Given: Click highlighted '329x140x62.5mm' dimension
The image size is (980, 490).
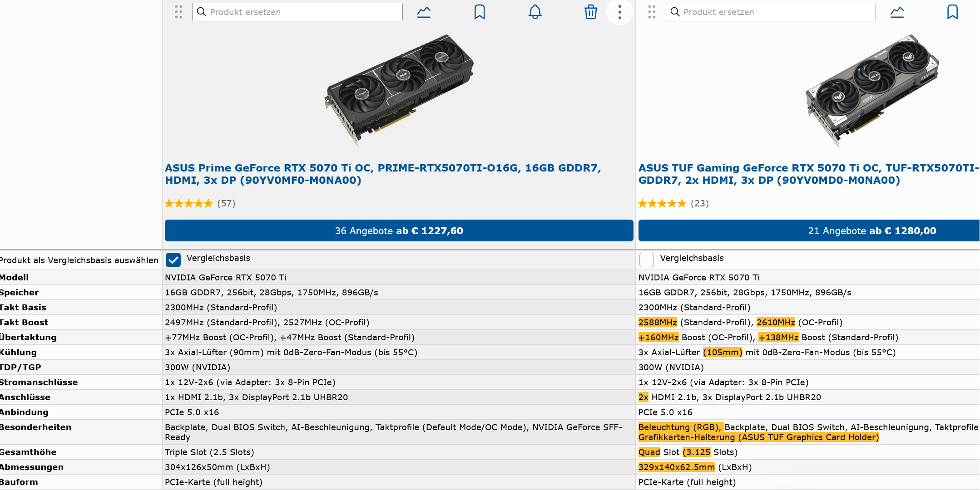Looking at the screenshot, I should tap(677, 467).
